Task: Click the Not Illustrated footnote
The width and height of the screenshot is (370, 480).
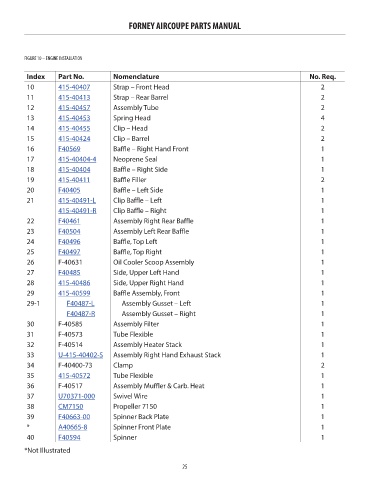Action: click(47, 450)
